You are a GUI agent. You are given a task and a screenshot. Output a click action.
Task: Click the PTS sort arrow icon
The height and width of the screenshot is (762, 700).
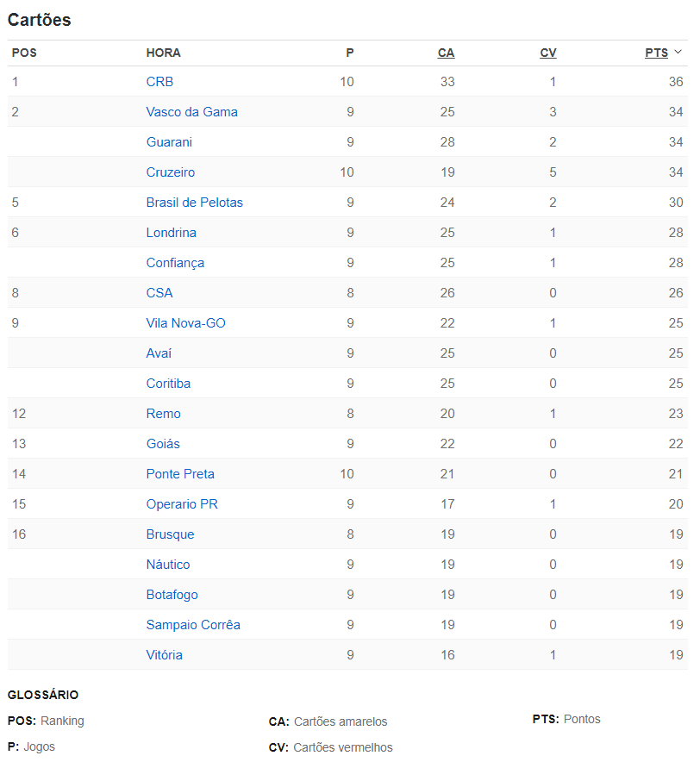(x=678, y=53)
